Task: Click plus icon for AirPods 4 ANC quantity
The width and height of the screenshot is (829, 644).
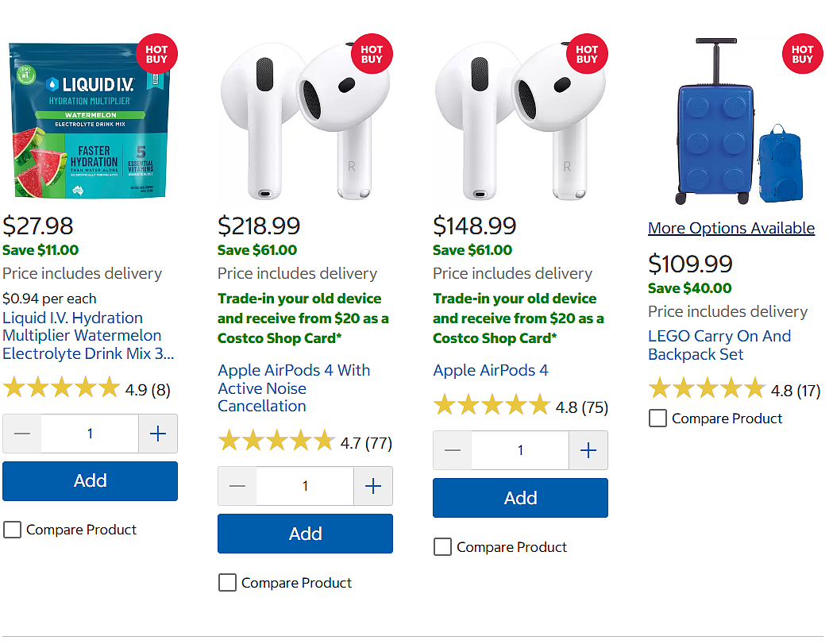Action: tap(373, 486)
